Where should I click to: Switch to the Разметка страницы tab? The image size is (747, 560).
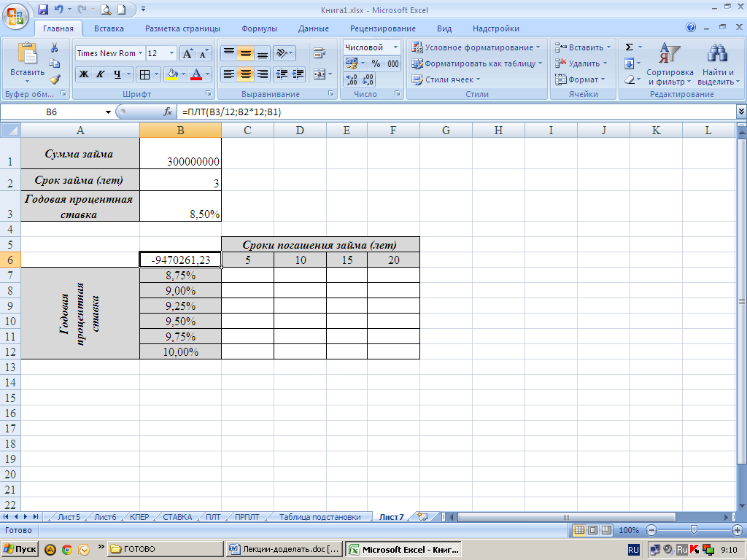point(182,28)
